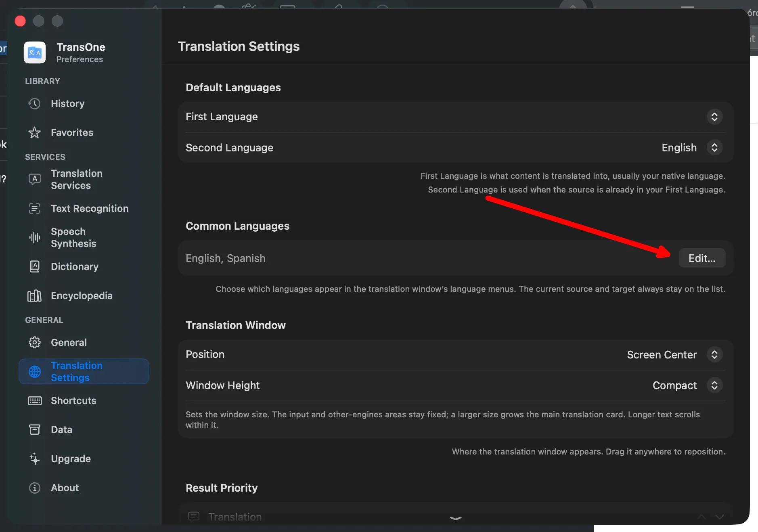Click the Screen Center position value
This screenshot has width=758, height=532.
point(662,355)
